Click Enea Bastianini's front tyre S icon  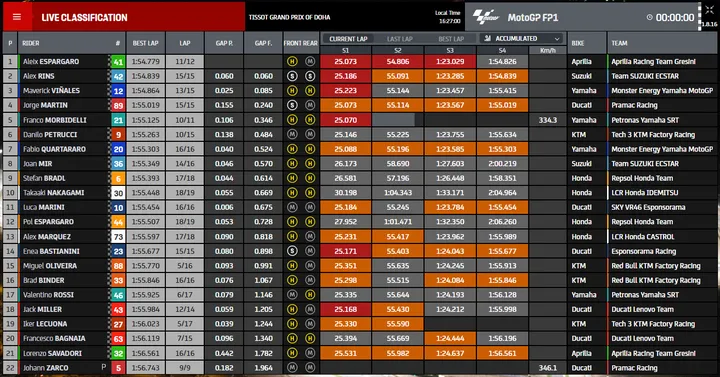pos(292,251)
